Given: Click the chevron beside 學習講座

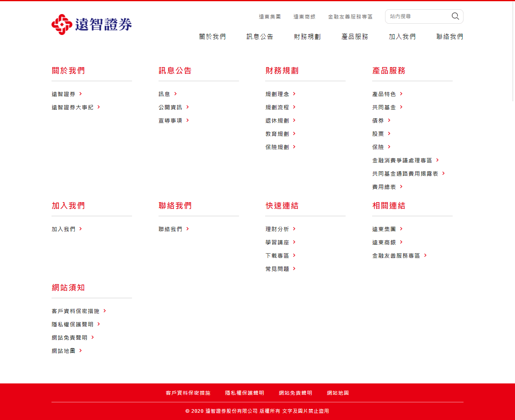Looking at the screenshot, I should (294, 242).
